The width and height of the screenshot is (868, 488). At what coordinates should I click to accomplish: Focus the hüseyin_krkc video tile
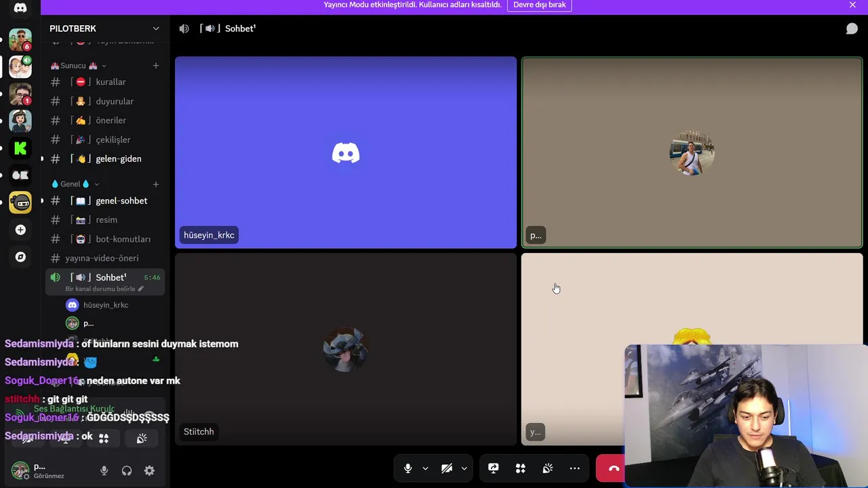pyautogui.click(x=346, y=152)
